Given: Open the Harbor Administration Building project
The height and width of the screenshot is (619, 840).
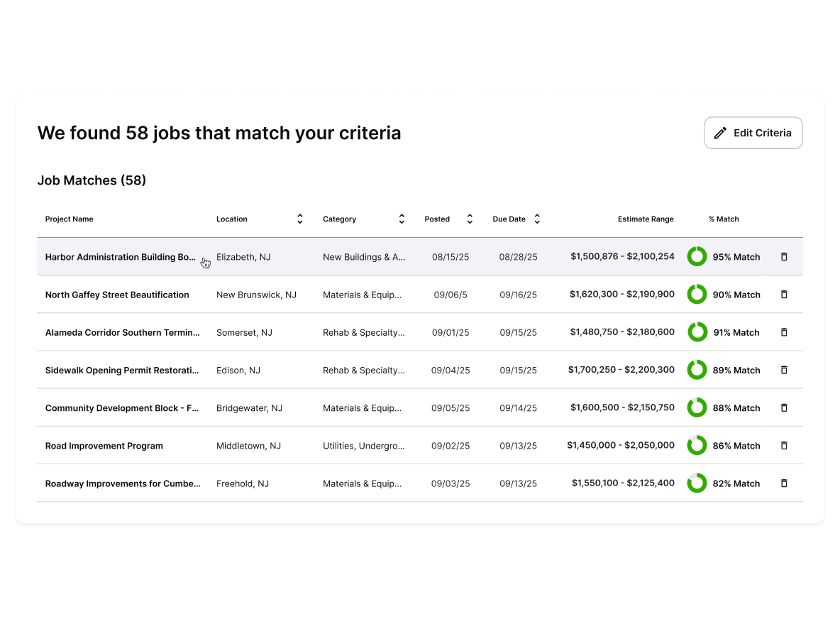Looking at the screenshot, I should [x=121, y=257].
